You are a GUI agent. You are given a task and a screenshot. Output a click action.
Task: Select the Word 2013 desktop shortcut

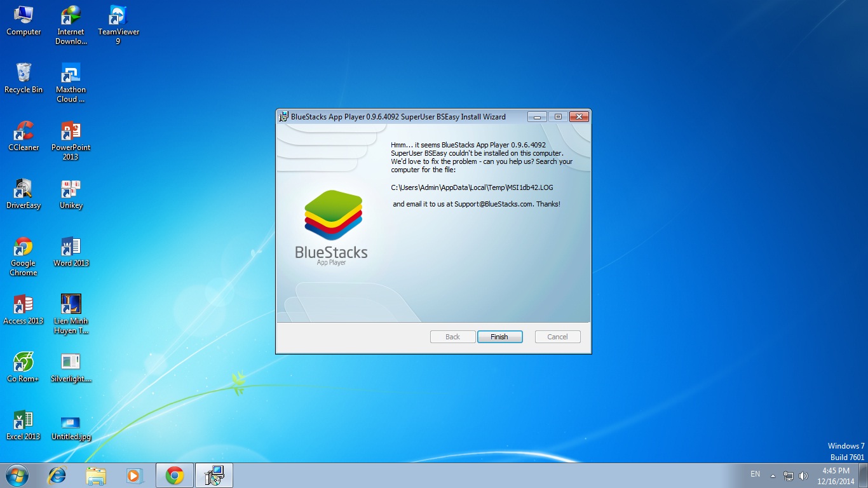click(x=71, y=252)
